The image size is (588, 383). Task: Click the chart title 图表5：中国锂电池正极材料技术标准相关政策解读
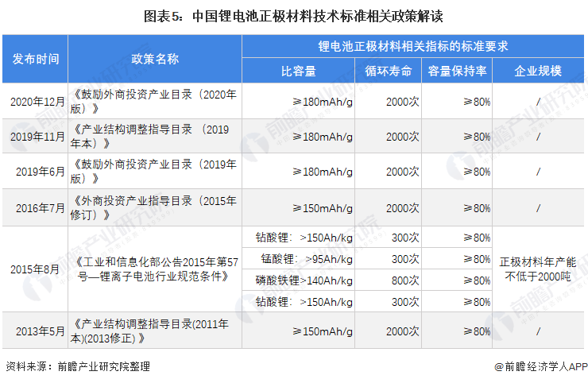[293, 17]
